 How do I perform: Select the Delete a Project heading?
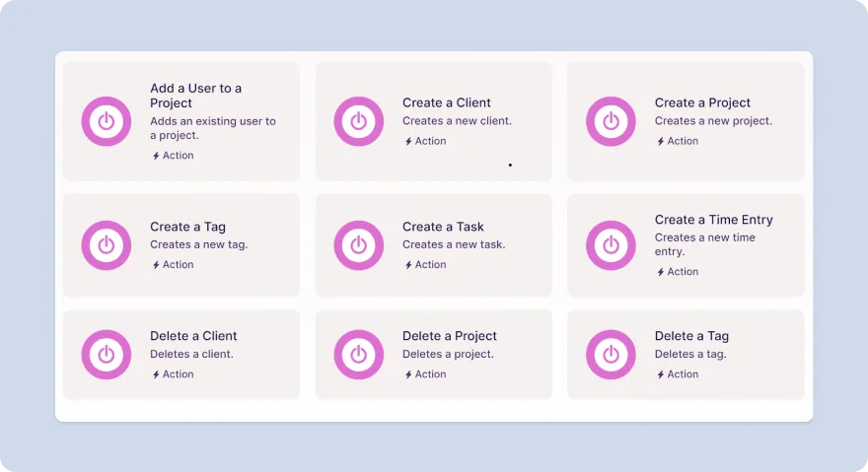point(449,336)
